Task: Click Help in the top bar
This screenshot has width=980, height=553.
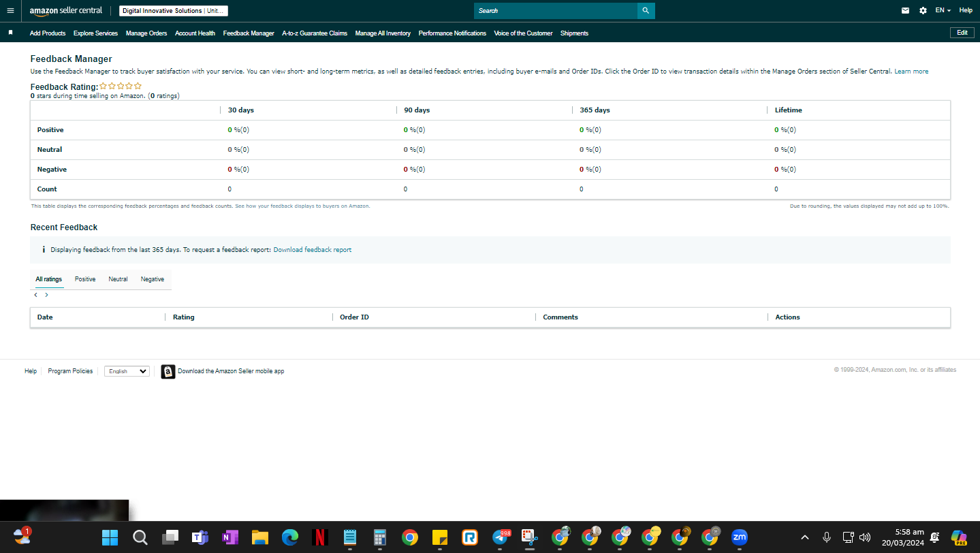Action: [x=966, y=11]
